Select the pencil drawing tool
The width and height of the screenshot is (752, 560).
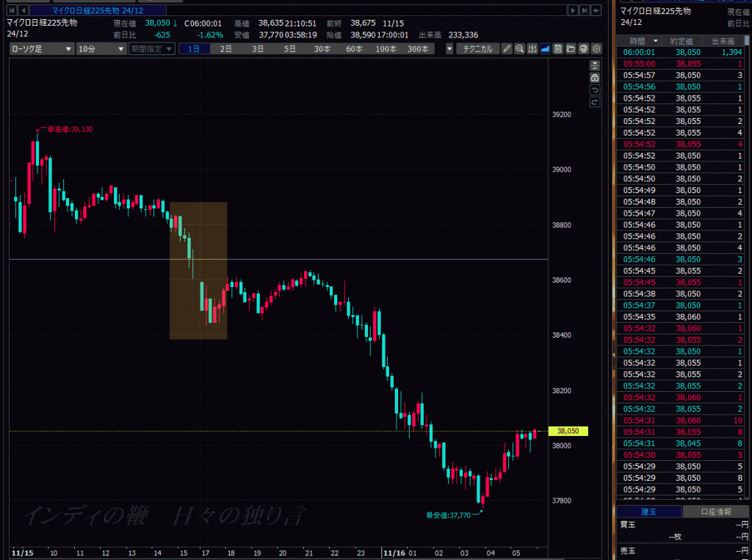coord(506,48)
